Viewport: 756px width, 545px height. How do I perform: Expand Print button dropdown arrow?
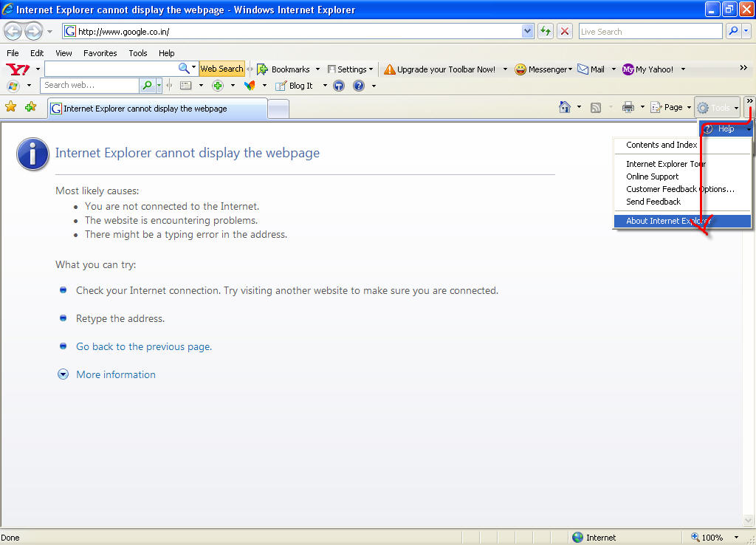(642, 107)
